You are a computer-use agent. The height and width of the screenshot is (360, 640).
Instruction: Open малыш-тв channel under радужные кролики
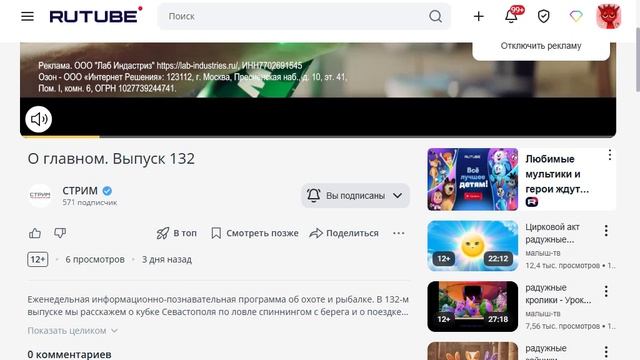tap(543, 314)
